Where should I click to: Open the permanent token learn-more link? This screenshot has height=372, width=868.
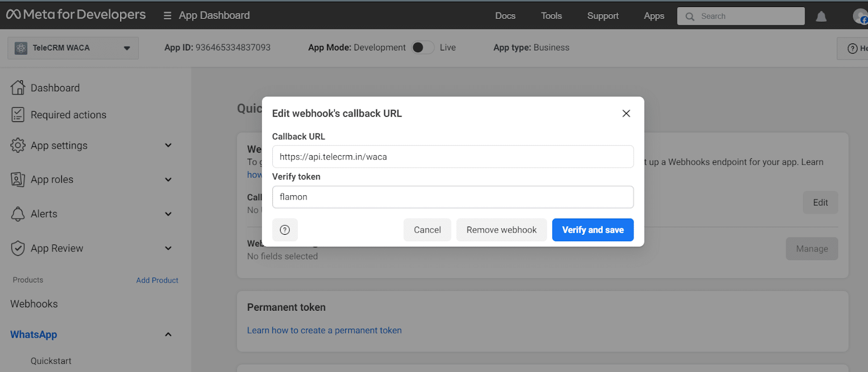tap(324, 330)
